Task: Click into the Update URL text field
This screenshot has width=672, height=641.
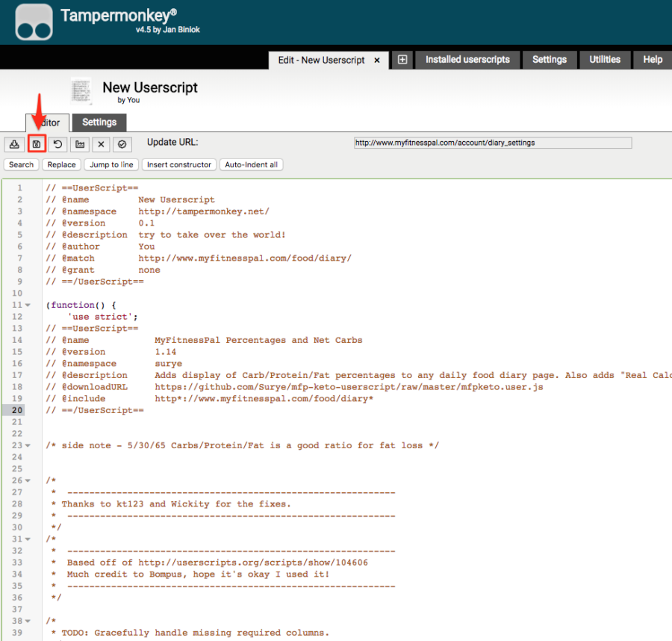Action: coord(493,143)
